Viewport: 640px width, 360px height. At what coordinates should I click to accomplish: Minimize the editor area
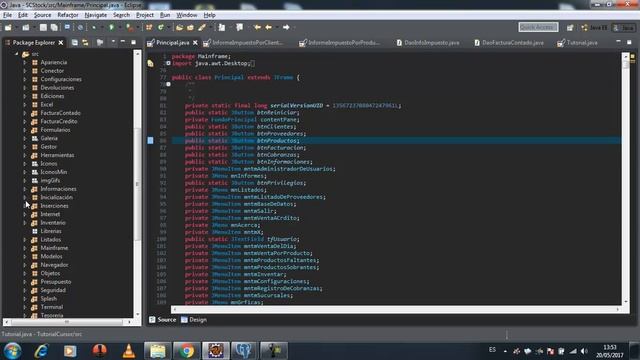tap(618, 42)
